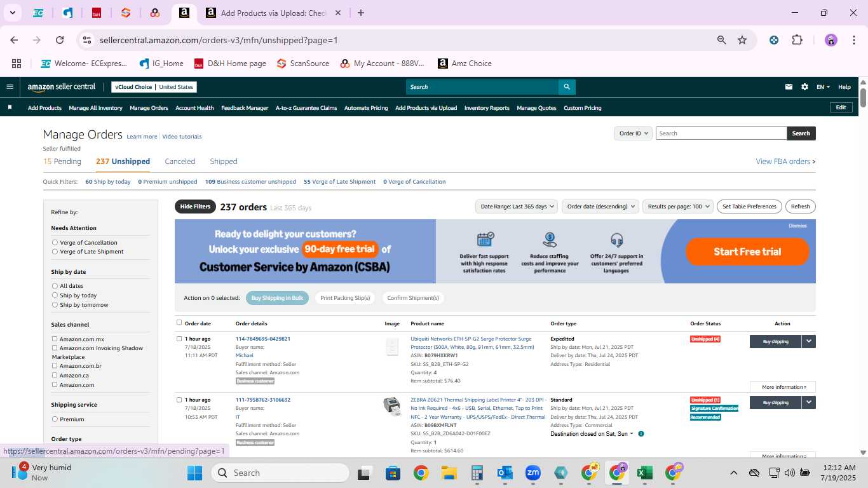Click the teal search magnifier button

[567, 87]
